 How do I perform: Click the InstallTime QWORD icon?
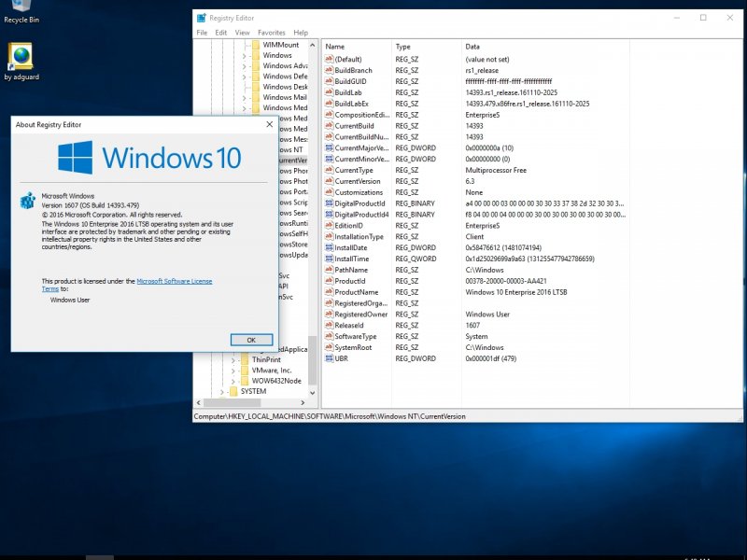point(329,259)
